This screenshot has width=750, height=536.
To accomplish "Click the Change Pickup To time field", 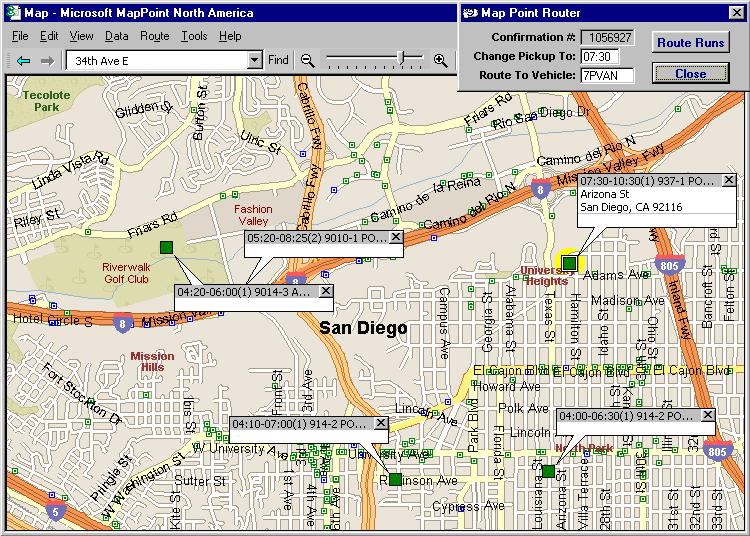I will pyautogui.click(x=600, y=56).
